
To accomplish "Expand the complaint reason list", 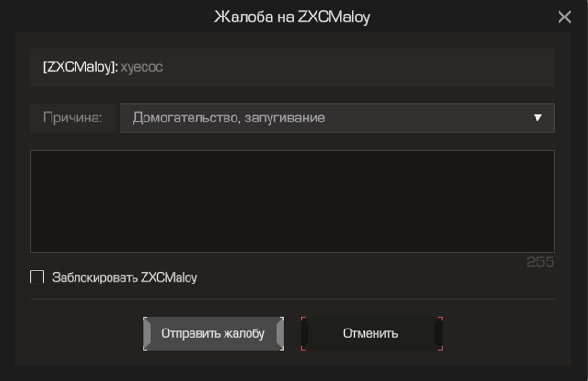I will 337,118.
